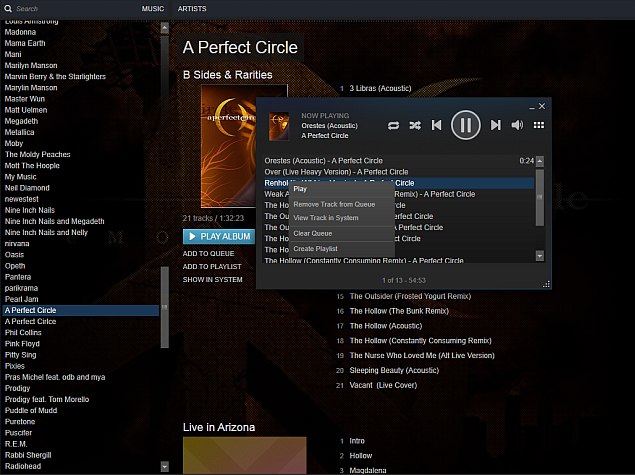635x475 pixels.
Task: Select Remove Track from Queue
Action: 342,204
